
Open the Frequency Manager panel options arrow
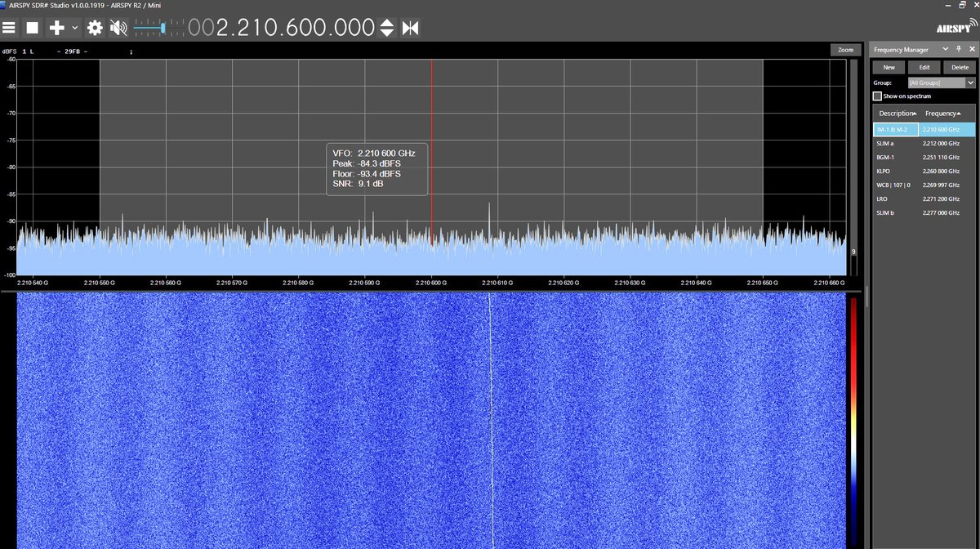pyautogui.click(x=947, y=50)
